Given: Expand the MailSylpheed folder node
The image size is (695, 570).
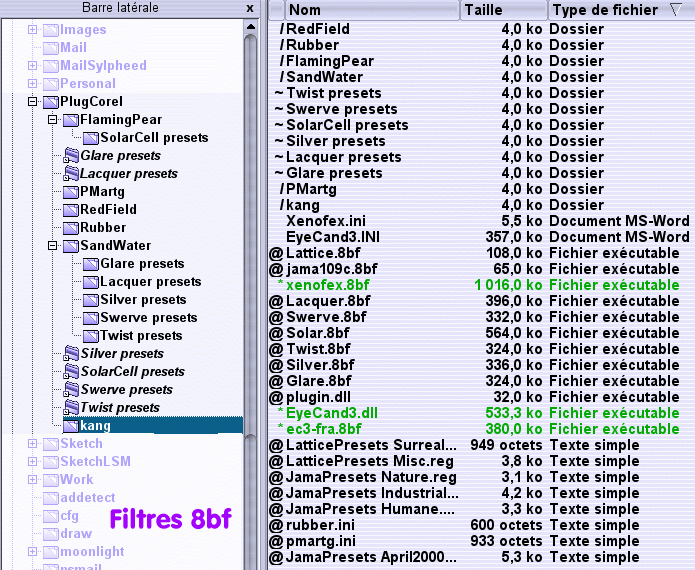Looking at the screenshot, I should (32, 66).
